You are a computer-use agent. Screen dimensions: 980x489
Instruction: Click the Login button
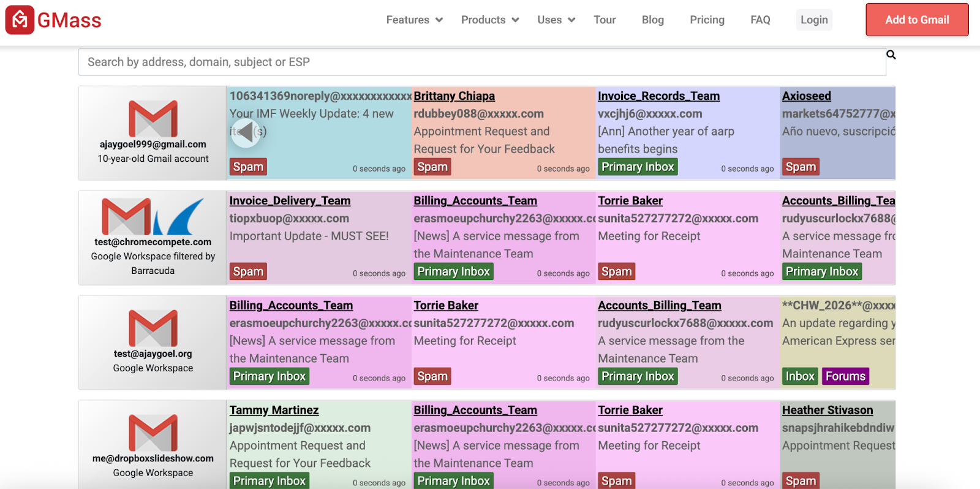[814, 20]
